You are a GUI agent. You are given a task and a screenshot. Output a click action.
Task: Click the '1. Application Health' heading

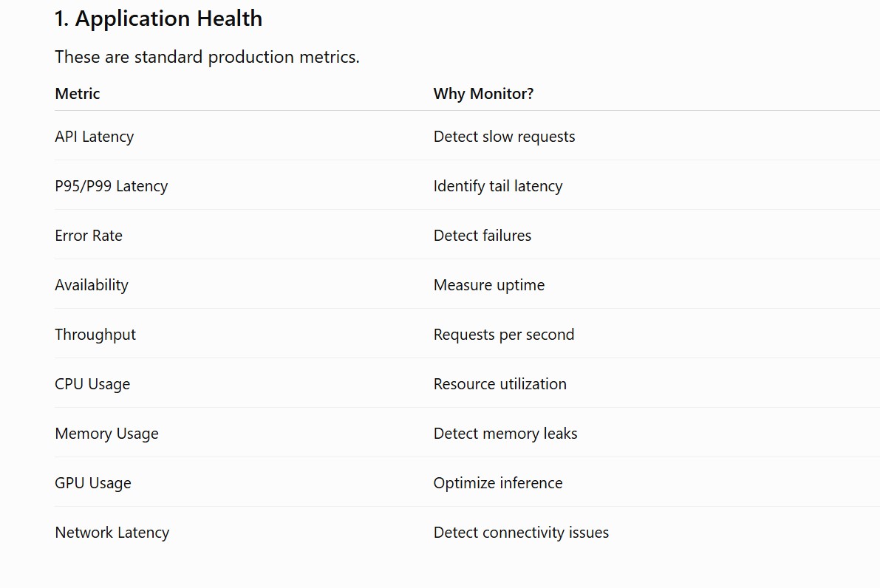coord(158,18)
